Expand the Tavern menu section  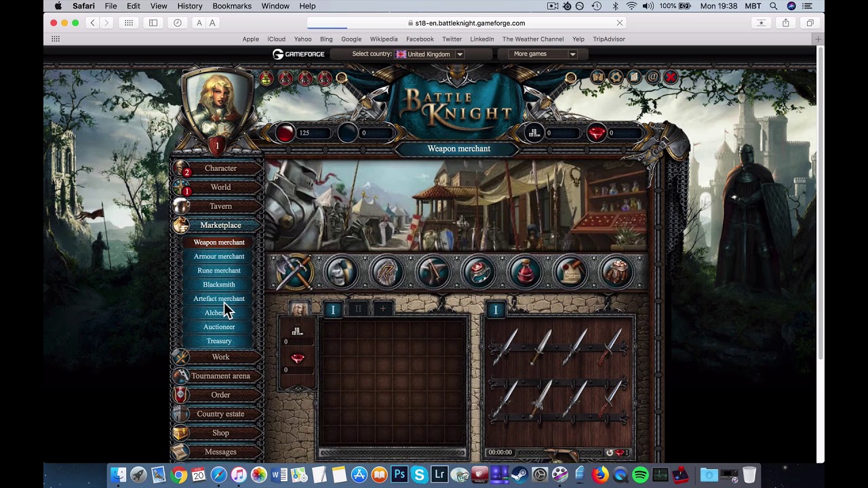220,206
